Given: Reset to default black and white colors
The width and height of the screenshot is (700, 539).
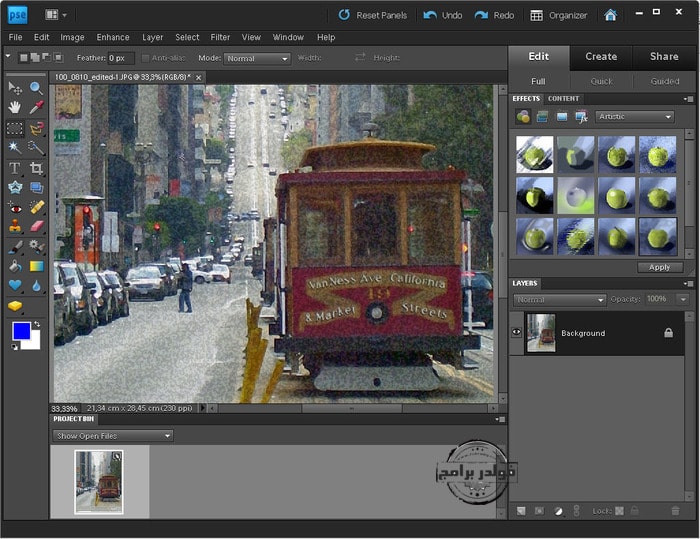Looking at the screenshot, I should [14, 347].
